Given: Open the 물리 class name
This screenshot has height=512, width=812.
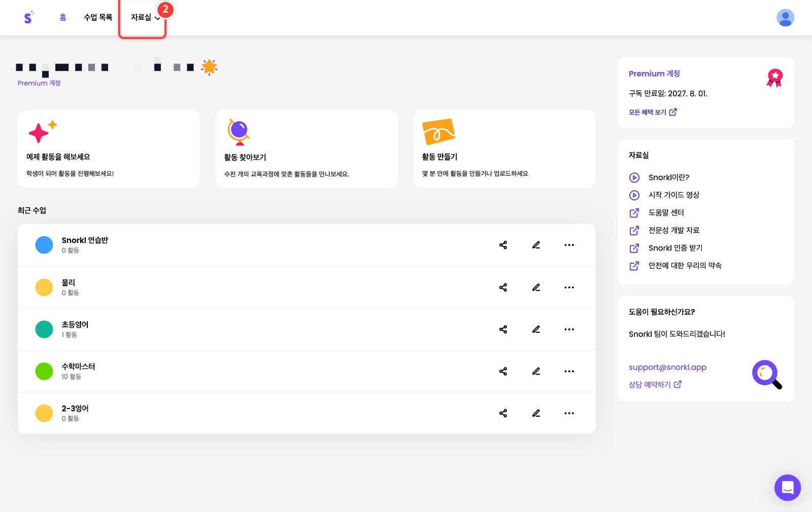Looking at the screenshot, I should point(69,283).
